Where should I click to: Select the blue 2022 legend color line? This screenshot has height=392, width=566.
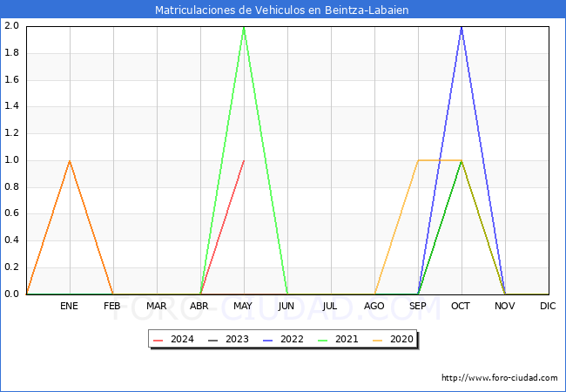268,340
